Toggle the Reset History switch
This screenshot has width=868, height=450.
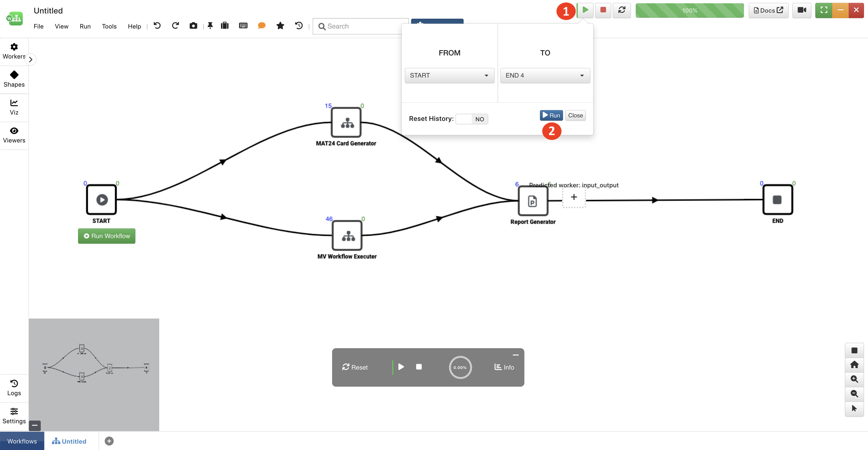[471, 119]
